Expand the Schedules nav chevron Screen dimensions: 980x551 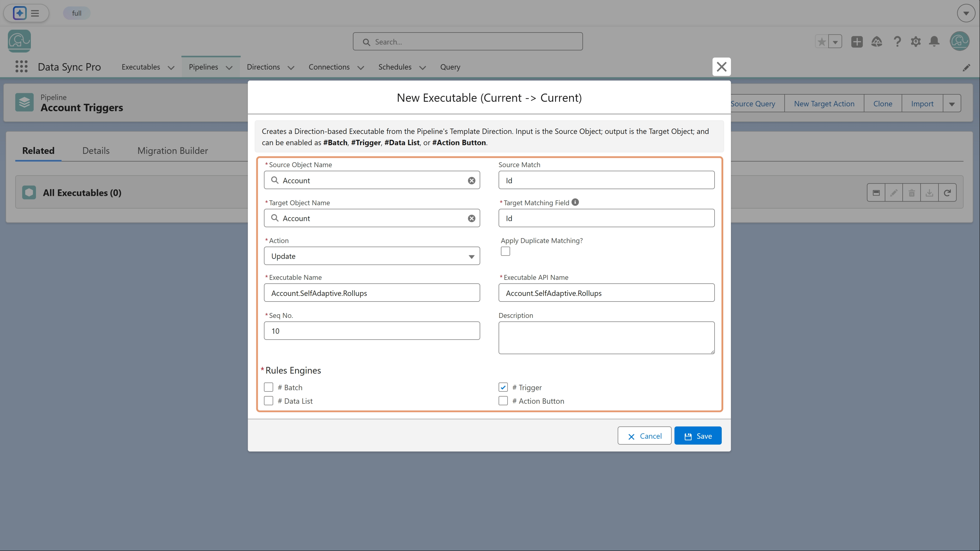click(x=422, y=68)
